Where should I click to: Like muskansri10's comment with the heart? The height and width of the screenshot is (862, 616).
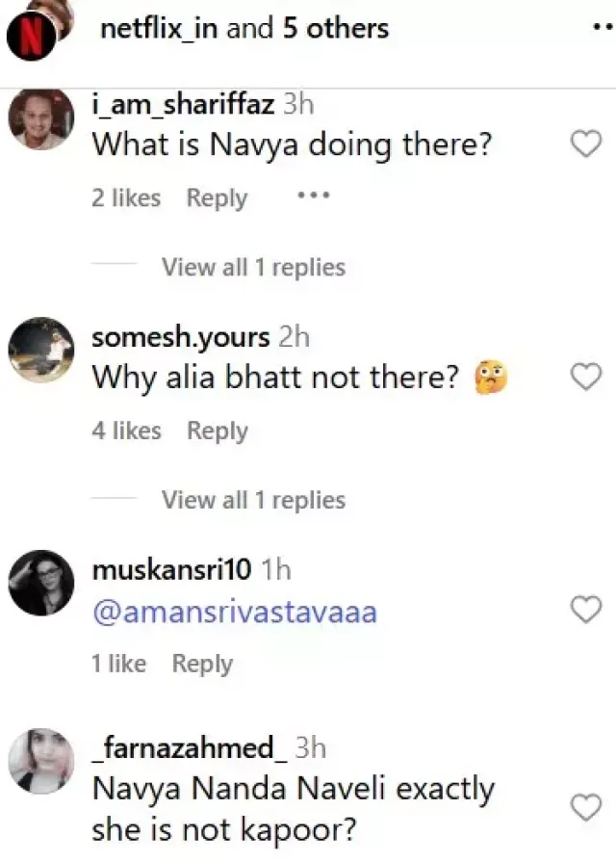(586, 611)
